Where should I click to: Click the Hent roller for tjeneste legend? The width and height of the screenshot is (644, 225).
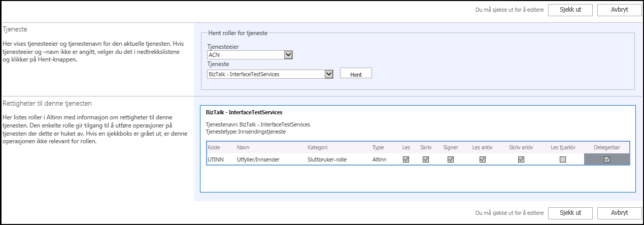coord(238,34)
